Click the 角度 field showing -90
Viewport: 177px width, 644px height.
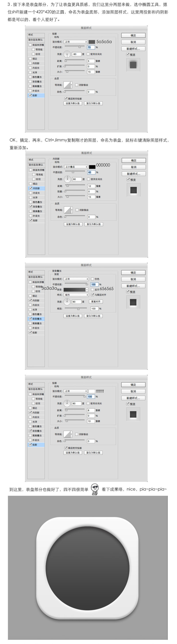76,54
